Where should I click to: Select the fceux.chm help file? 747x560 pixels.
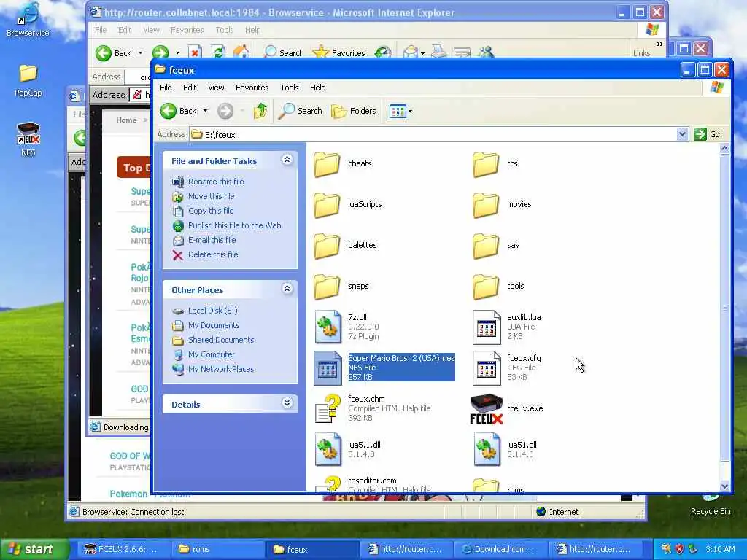(373, 408)
